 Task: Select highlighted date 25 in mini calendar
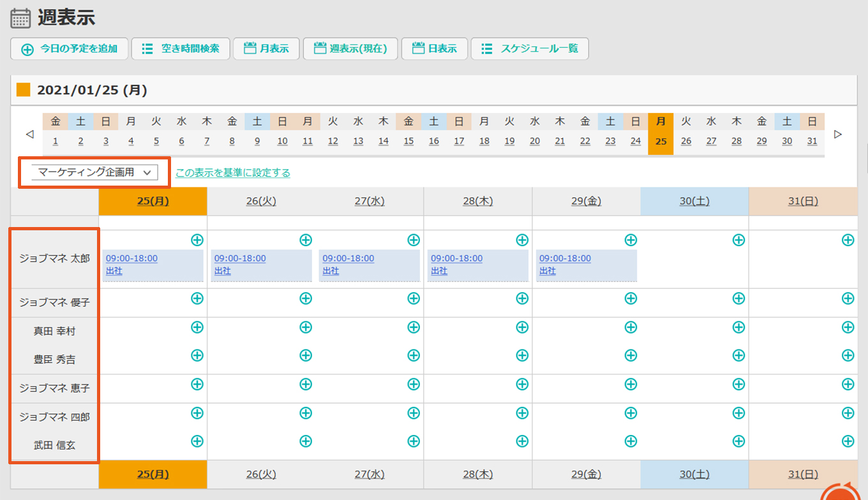click(x=661, y=142)
